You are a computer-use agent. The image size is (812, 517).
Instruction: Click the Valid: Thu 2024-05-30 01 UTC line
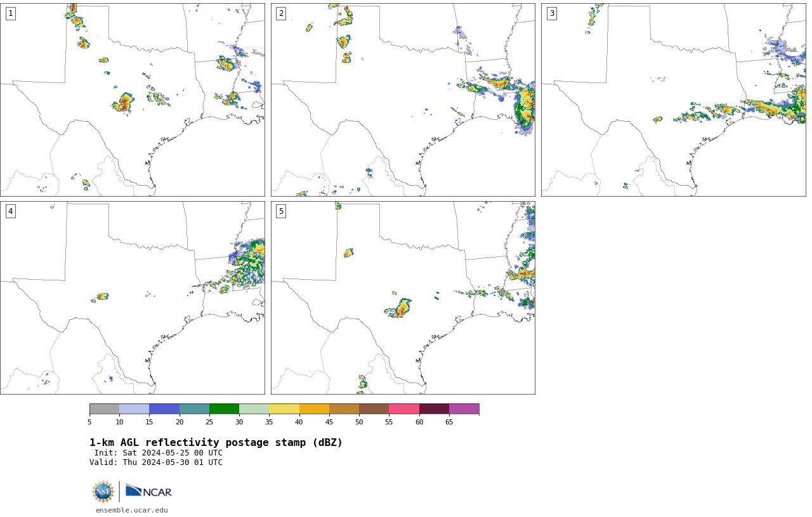coord(156,462)
